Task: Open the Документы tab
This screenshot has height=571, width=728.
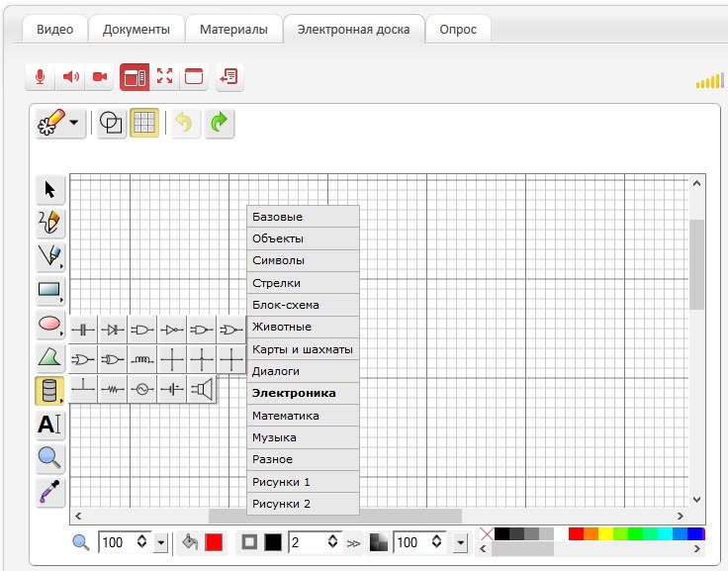Action: (x=136, y=30)
